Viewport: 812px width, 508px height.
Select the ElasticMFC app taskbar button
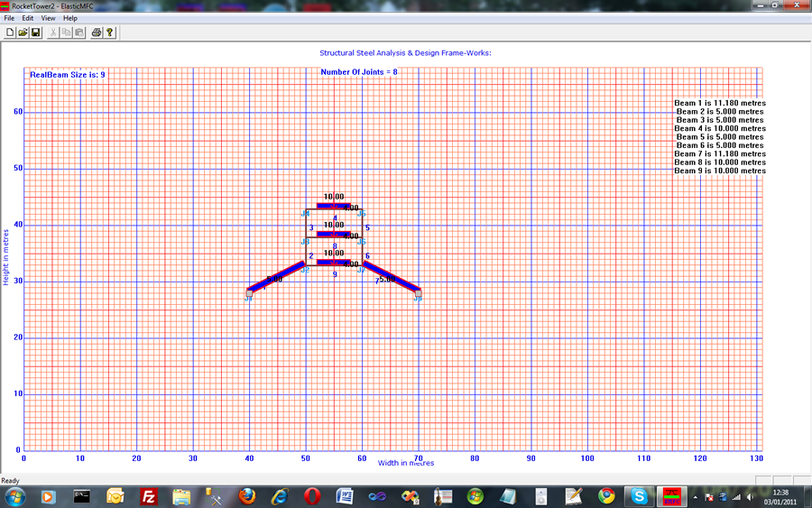671,497
